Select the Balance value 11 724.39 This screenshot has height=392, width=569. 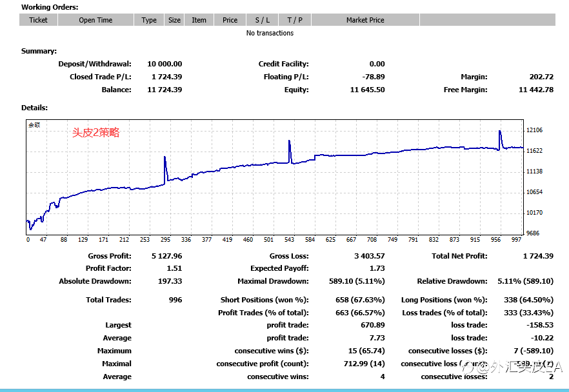click(165, 90)
